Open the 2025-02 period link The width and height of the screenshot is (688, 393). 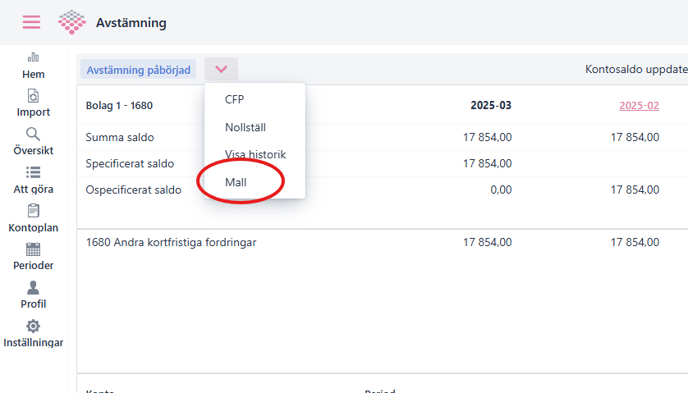[639, 105]
